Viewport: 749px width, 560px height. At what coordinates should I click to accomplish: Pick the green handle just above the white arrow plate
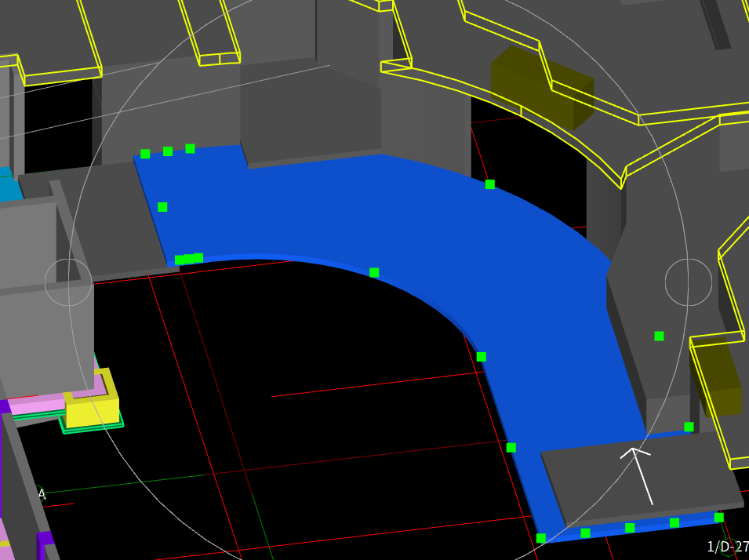pyautogui.click(x=689, y=427)
